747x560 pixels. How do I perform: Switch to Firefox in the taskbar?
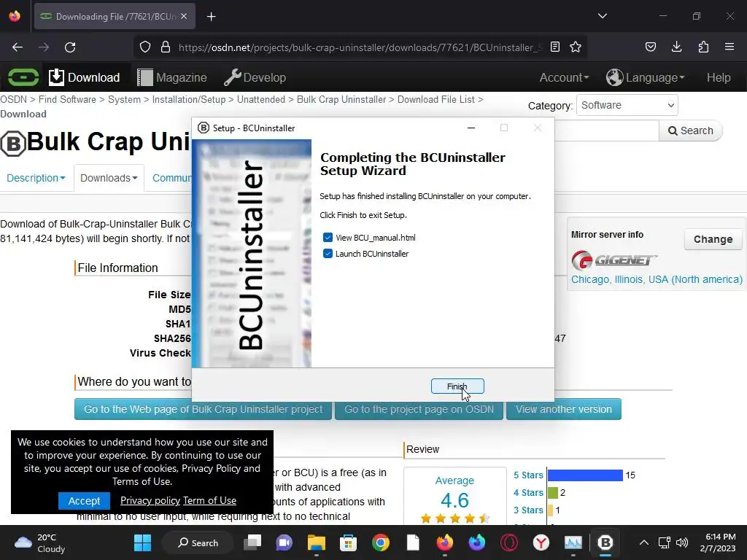coord(445,542)
